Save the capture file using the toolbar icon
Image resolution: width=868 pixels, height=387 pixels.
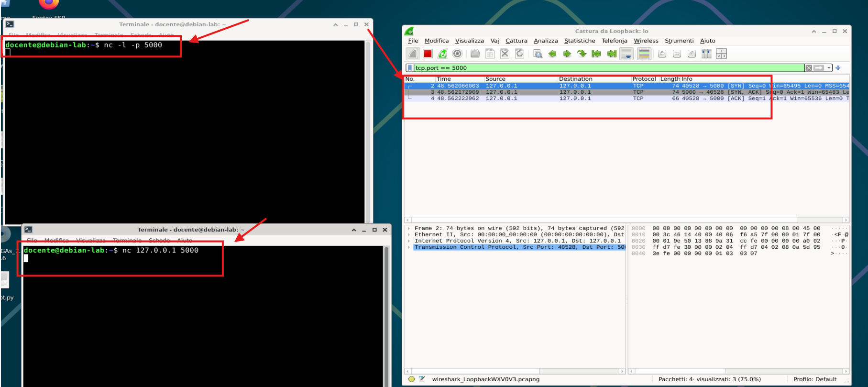point(490,54)
